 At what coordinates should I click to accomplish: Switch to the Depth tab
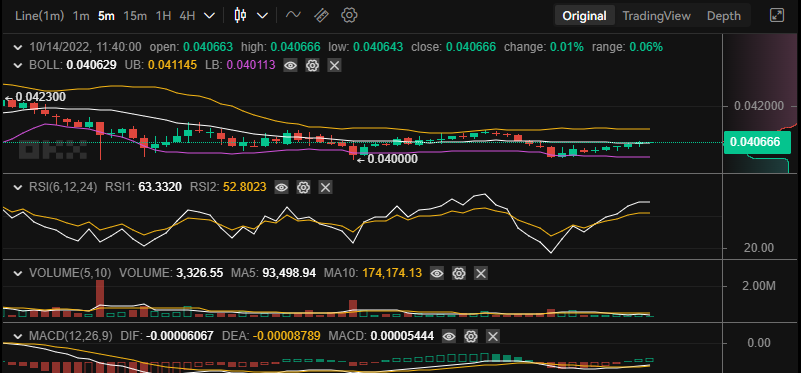[x=723, y=16]
